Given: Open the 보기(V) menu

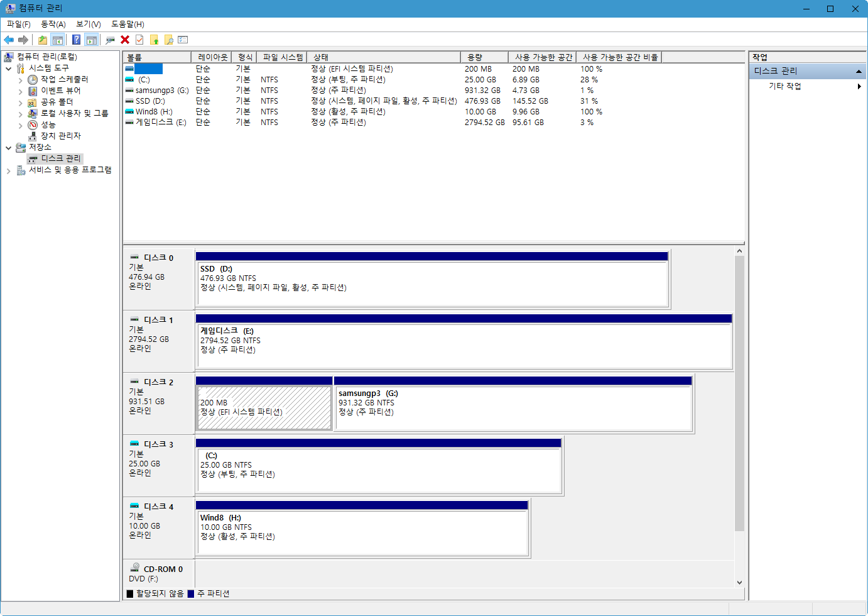Looking at the screenshot, I should pyautogui.click(x=89, y=24).
